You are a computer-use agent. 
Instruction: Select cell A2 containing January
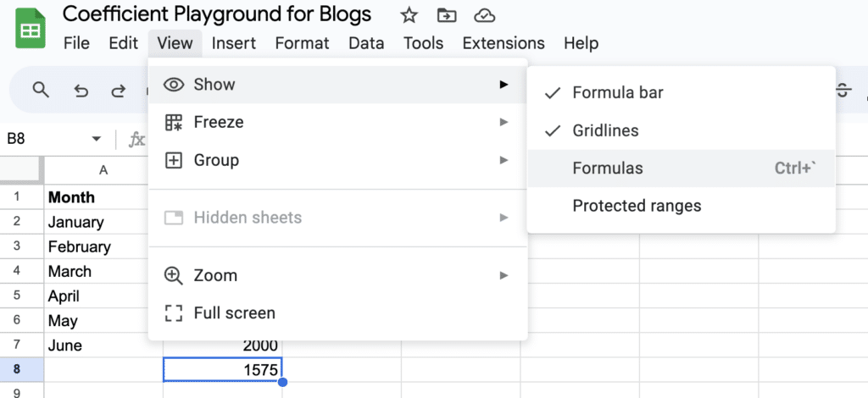coord(103,222)
